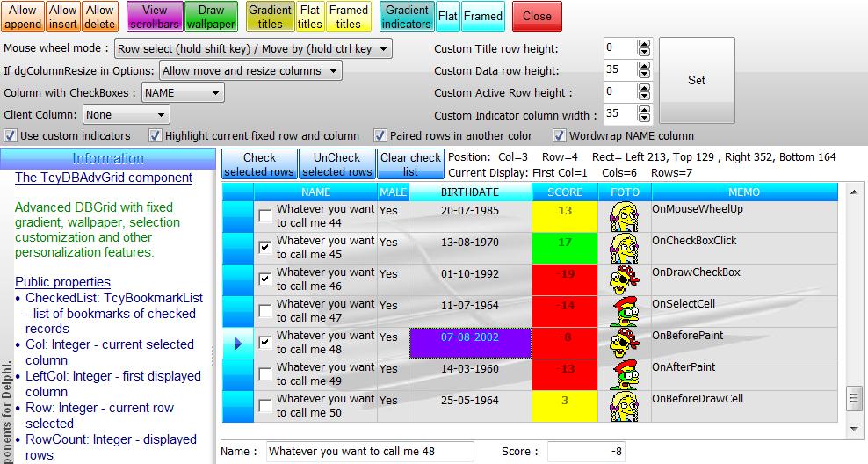
Task: Click the foto icon in row 45
Action: pos(624,249)
